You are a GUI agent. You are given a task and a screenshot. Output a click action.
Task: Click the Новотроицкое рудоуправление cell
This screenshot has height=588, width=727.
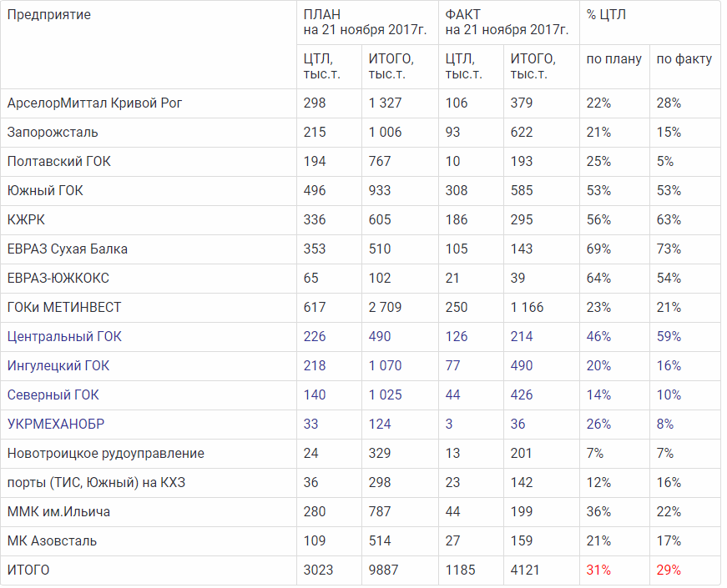tap(105, 454)
